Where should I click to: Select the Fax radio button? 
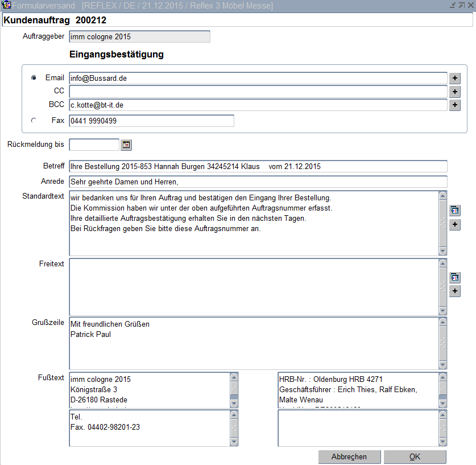tap(34, 121)
